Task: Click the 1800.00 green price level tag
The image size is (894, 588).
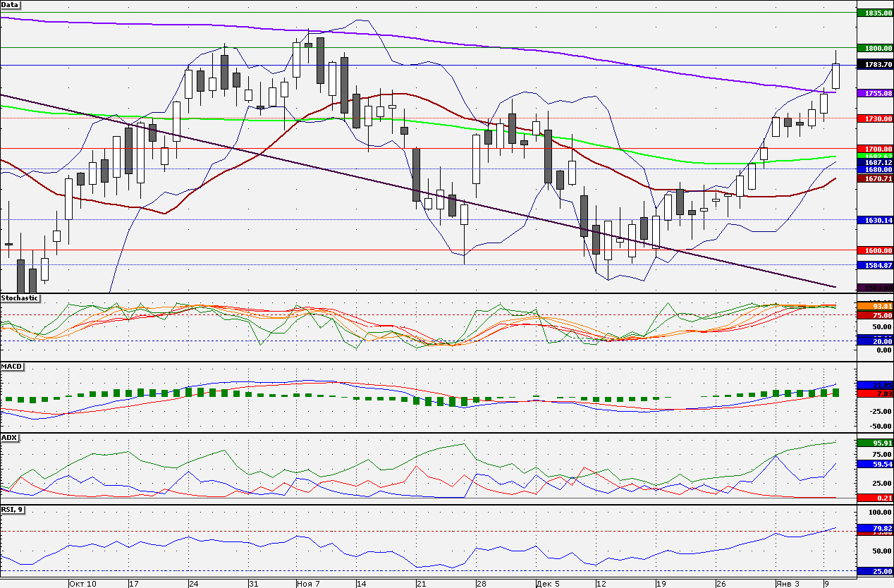Action: pyautogui.click(x=874, y=48)
